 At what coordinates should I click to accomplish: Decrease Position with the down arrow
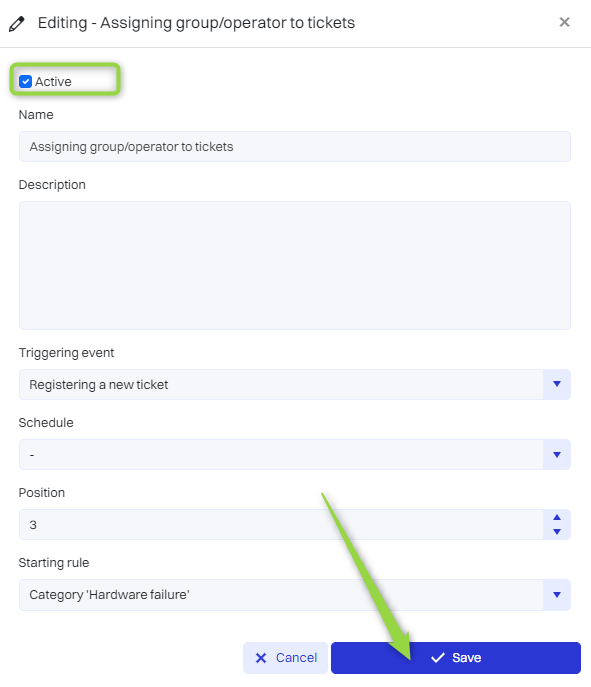point(557,532)
